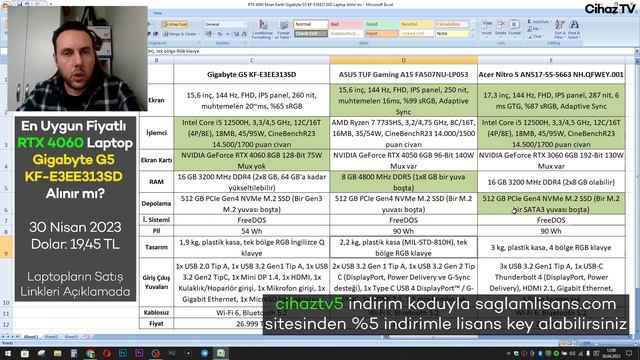Toggle Wrap Text for the cell

coord(175,24)
